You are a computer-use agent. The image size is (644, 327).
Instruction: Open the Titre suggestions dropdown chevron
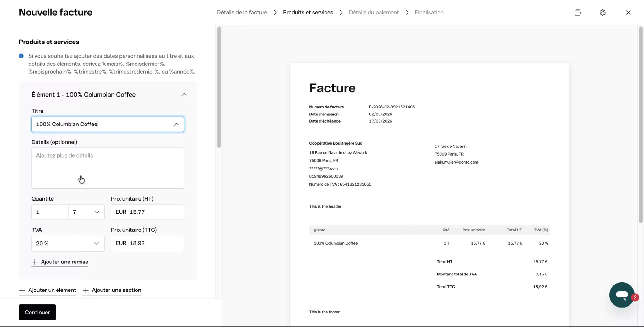pyautogui.click(x=176, y=125)
